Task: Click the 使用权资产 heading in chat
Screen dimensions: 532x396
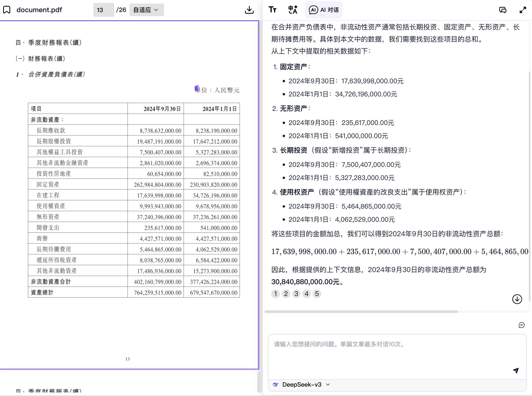Action: [297, 192]
